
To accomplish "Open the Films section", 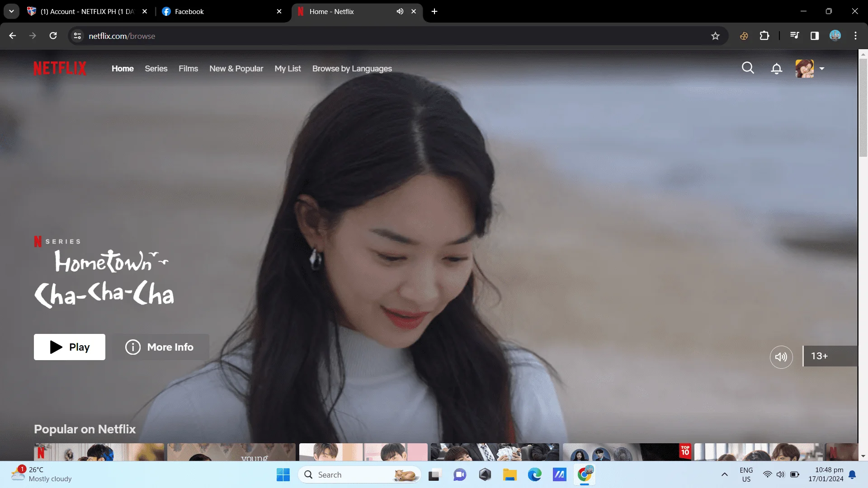I will (x=188, y=69).
